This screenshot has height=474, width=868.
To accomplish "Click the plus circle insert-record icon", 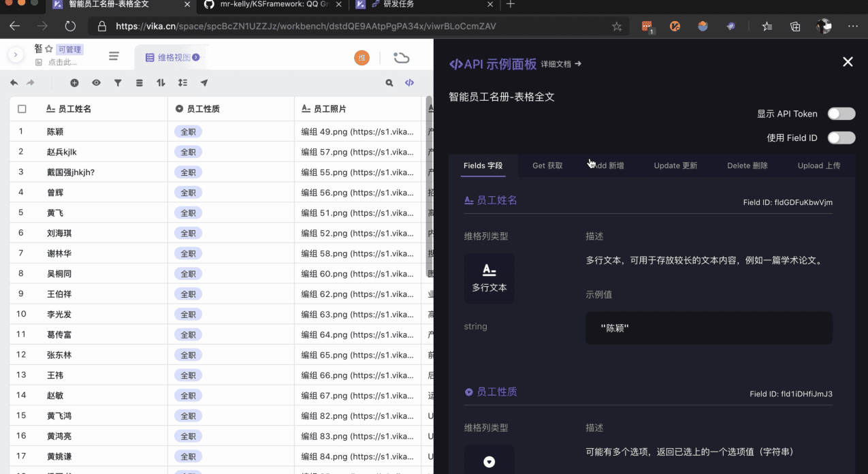I will pos(74,82).
